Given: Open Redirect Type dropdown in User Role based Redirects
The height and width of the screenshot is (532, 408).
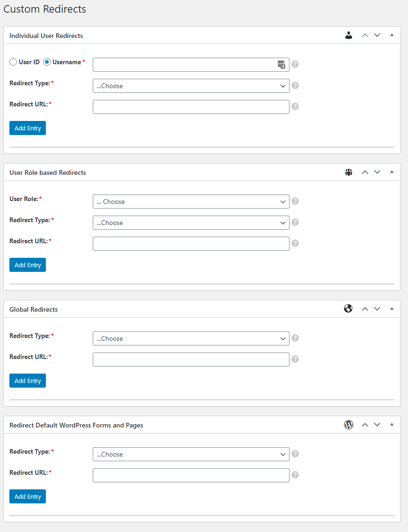Looking at the screenshot, I should click(x=191, y=223).
